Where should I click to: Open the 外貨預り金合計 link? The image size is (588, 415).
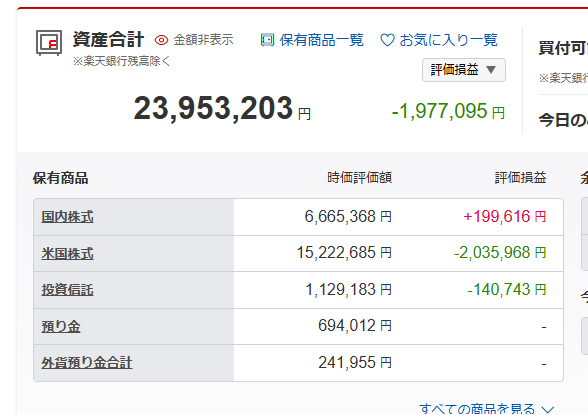tap(87, 363)
